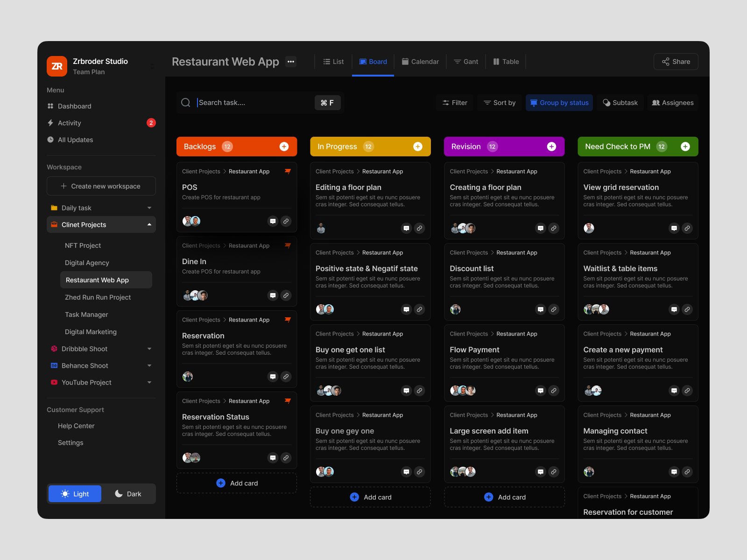Collapse the Clinet Projects folder
This screenshot has height=560, width=747.
pyautogui.click(x=149, y=225)
